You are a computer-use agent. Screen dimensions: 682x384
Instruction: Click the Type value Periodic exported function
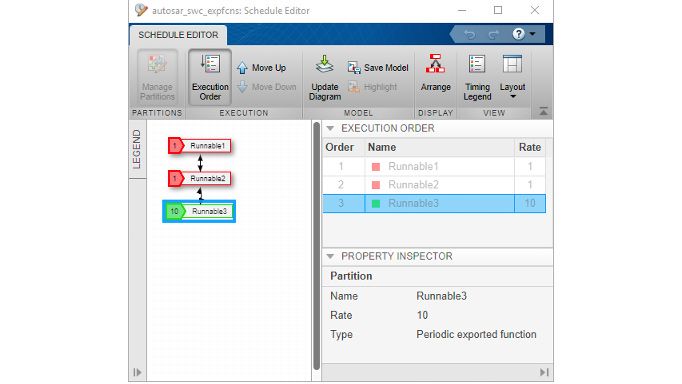click(x=476, y=334)
